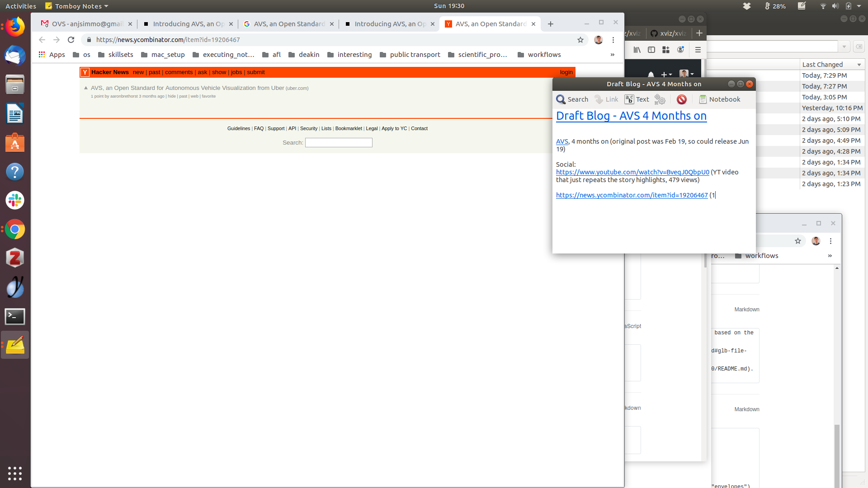Screen dimensions: 868x488
Task: Click the red delete note icon
Action: (x=682, y=99)
